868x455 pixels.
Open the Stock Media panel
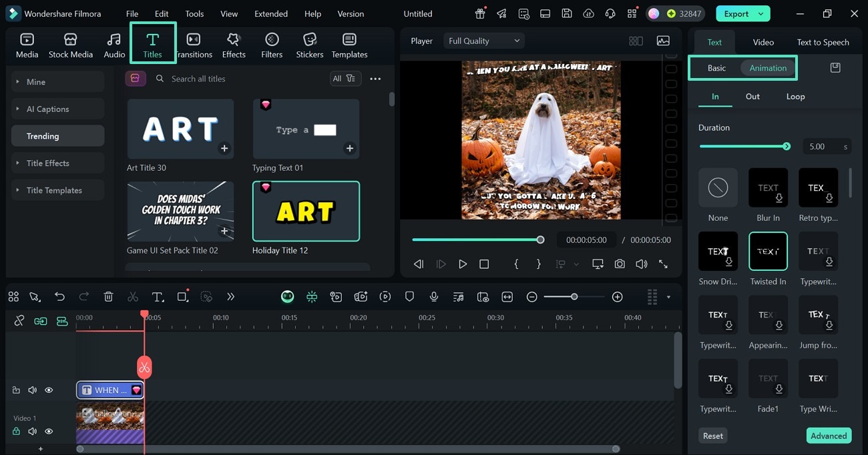[x=71, y=45]
